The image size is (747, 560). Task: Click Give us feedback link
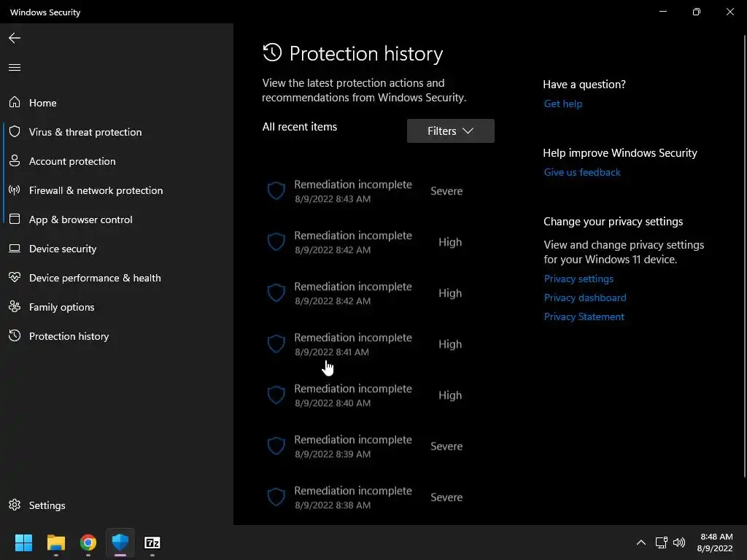pyautogui.click(x=582, y=172)
